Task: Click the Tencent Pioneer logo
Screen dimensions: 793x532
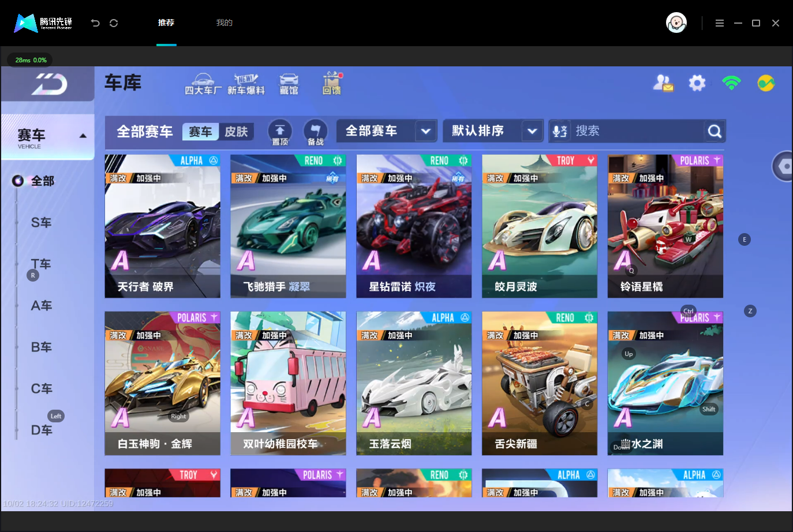Action: pos(43,23)
